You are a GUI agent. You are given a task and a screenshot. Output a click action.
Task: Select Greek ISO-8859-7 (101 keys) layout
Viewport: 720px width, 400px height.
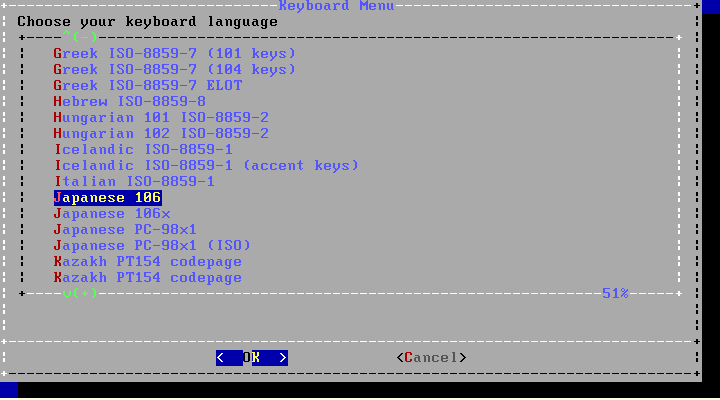[x=174, y=53]
